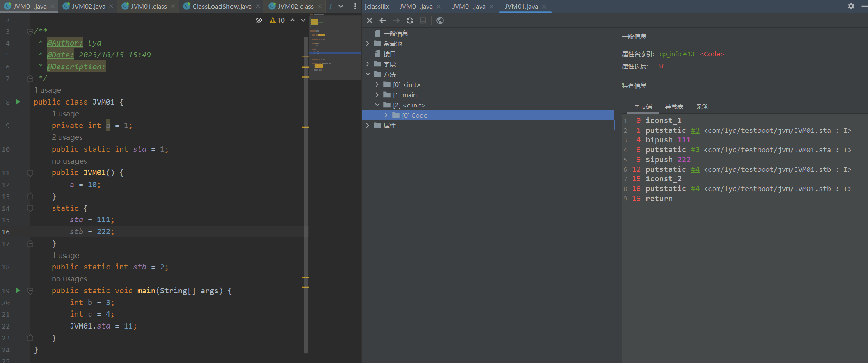Save the class file in jclasslib
This screenshot has width=868, height=363.
click(x=423, y=21)
